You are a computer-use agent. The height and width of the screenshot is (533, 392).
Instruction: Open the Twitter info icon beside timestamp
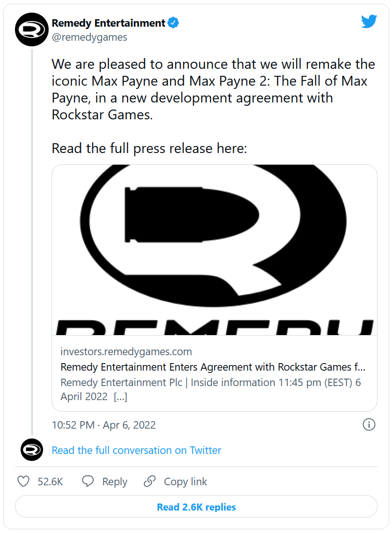point(369,424)
